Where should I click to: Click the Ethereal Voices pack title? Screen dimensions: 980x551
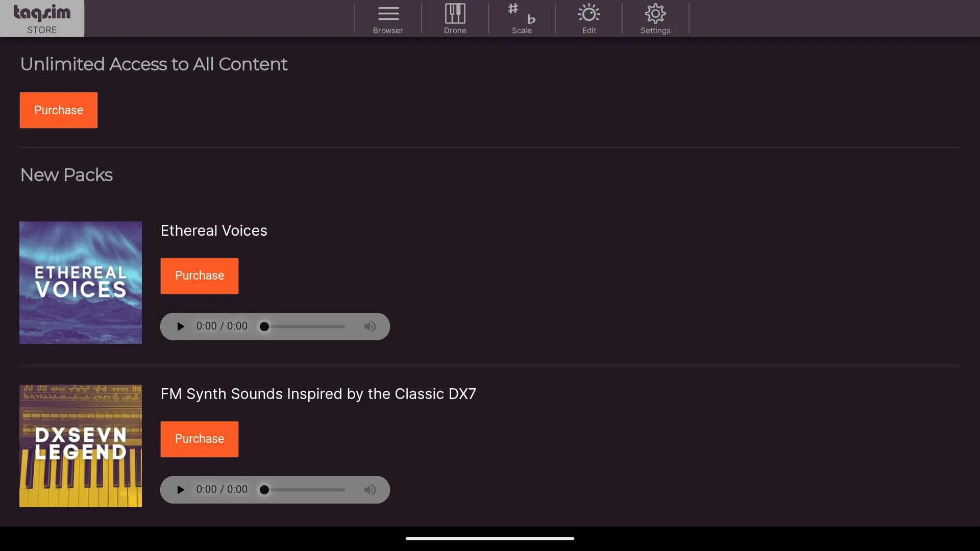click(214, 231)
